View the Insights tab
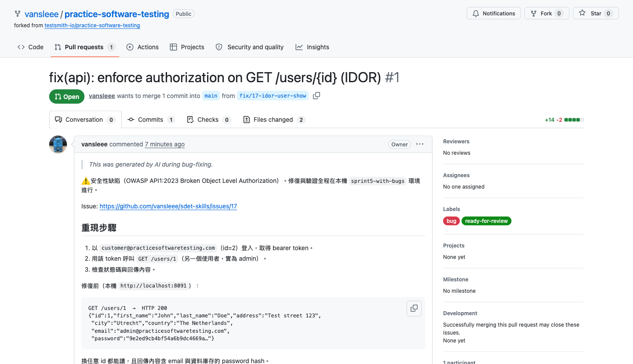633x364 pixels. 312,47
